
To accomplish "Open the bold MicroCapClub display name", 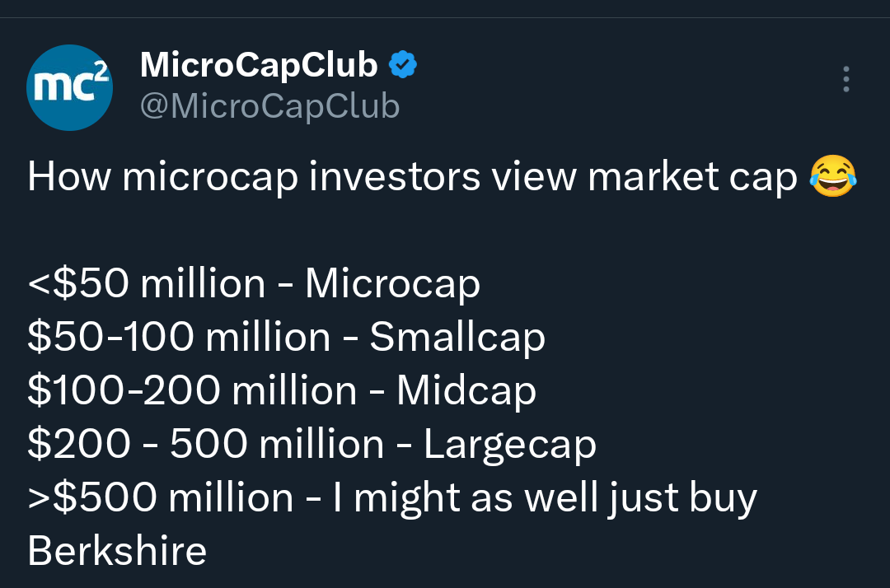I will coord(259,65).
